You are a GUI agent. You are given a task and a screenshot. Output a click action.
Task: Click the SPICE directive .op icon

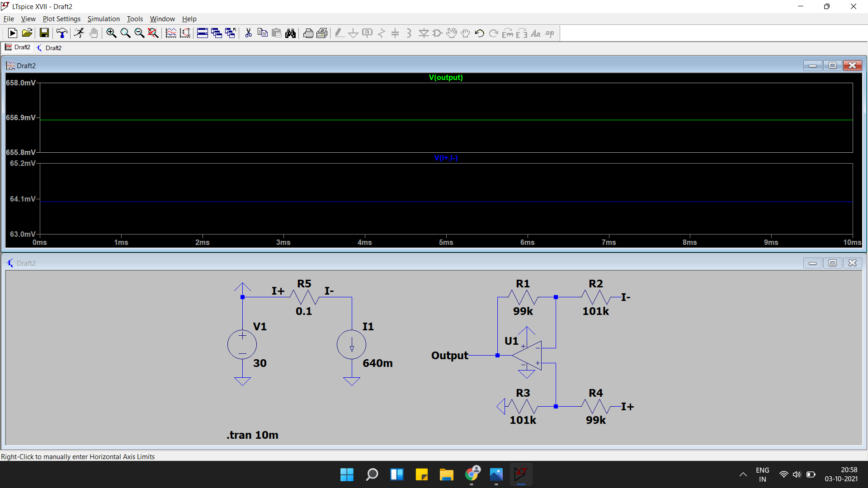[x=550, y=33]
